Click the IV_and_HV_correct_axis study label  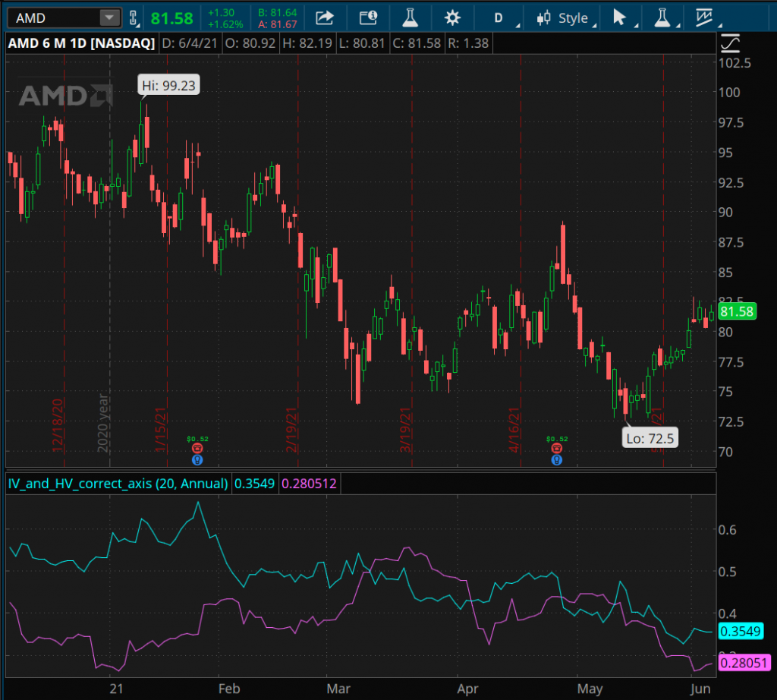118,484
